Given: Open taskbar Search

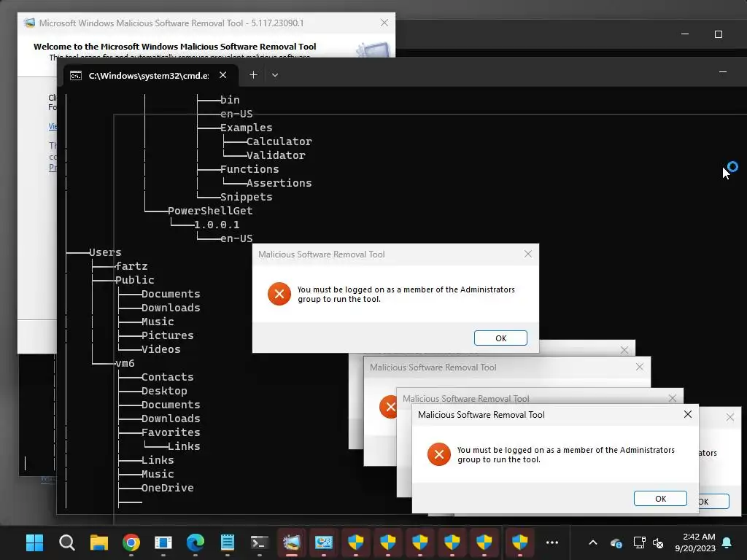Looking at the screenshot, I should tap(66, 542).
